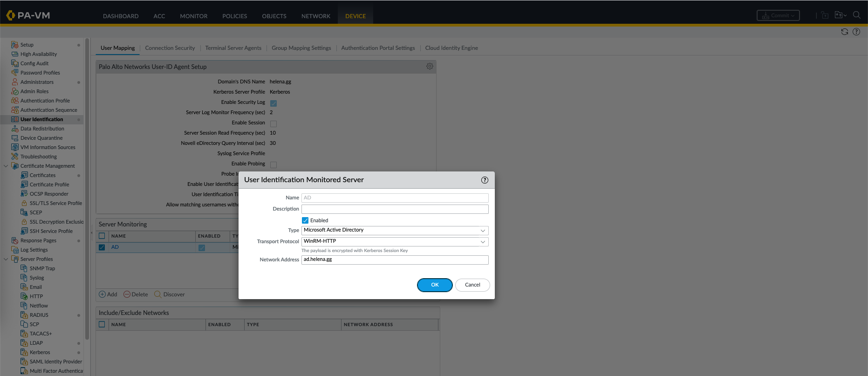The width and height of the screenshot is (868, 376).
Task: Open the POLICIES menu tab
Action: tap(234, 16)
